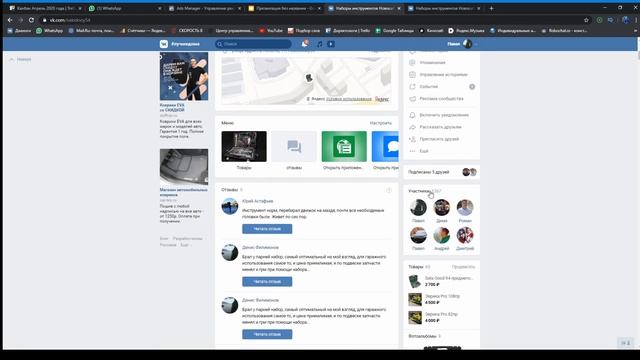Open the VK music player icon
The width and height of the screenshot is (640, 360).
[x=320, y=44]
